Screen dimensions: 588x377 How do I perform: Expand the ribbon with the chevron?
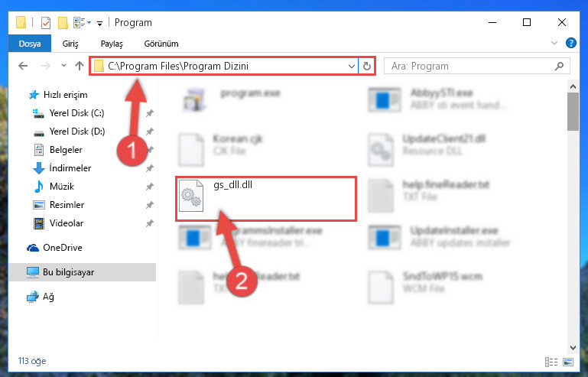click(x=554, y=43)
